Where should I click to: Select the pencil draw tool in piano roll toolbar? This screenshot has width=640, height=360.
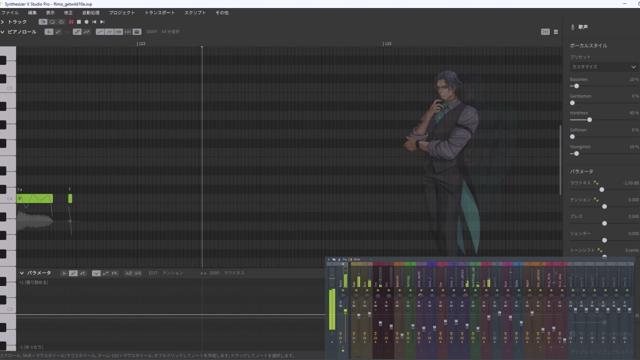77,32
